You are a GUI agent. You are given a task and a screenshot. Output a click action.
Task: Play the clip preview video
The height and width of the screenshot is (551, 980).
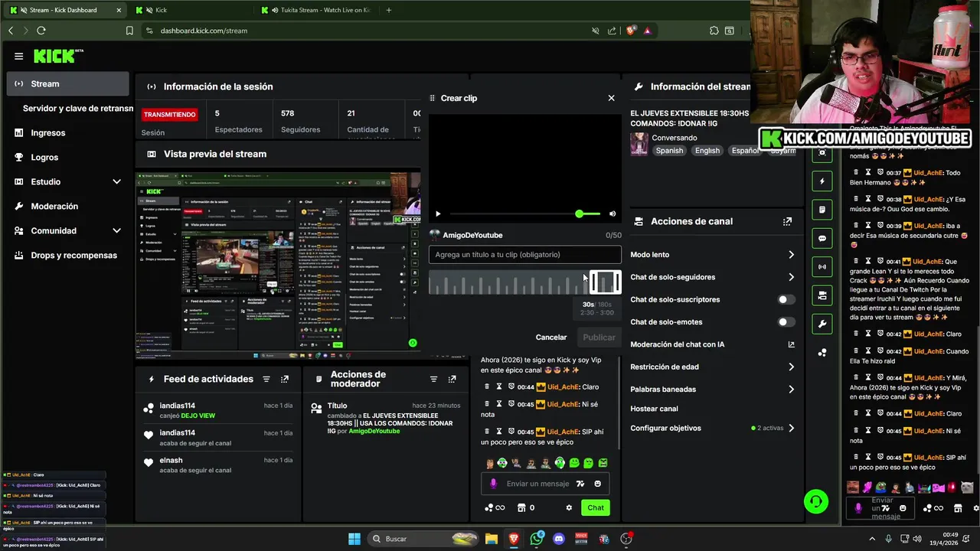pyautogui.click(x=438, y=214)
